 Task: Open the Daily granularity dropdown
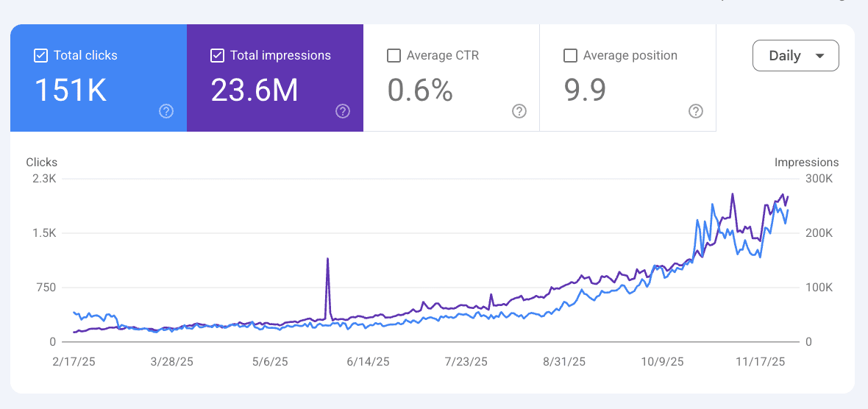tap(795, 55)
